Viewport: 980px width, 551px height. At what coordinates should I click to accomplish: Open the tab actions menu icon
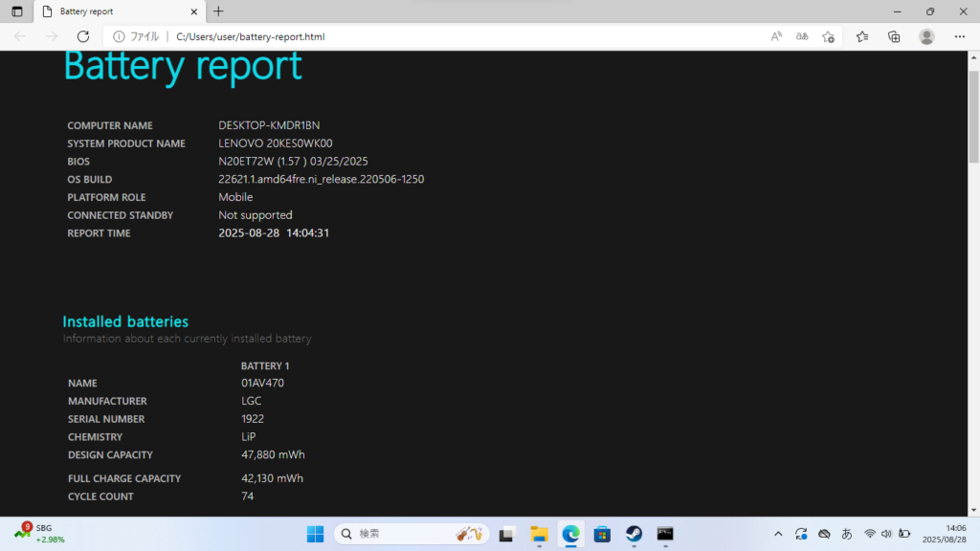[x=17, y=11]
